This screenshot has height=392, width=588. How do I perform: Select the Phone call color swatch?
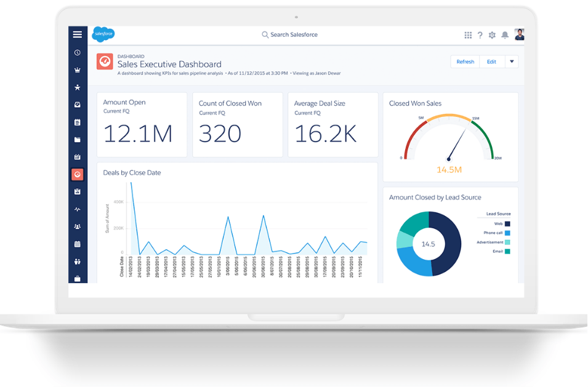click(x=507, y=233)
